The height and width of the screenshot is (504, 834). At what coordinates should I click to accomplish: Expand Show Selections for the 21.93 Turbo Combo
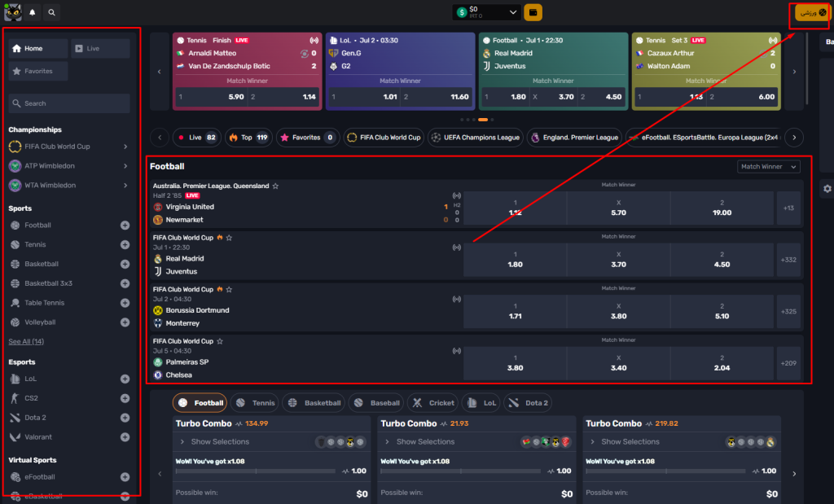420,442
